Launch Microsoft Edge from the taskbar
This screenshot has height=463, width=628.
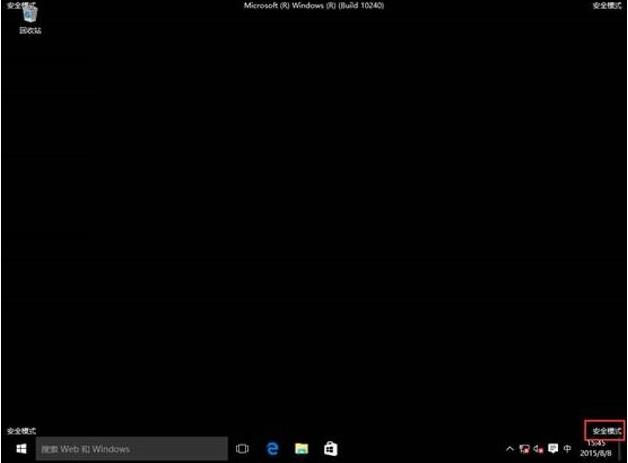(272, 450)
